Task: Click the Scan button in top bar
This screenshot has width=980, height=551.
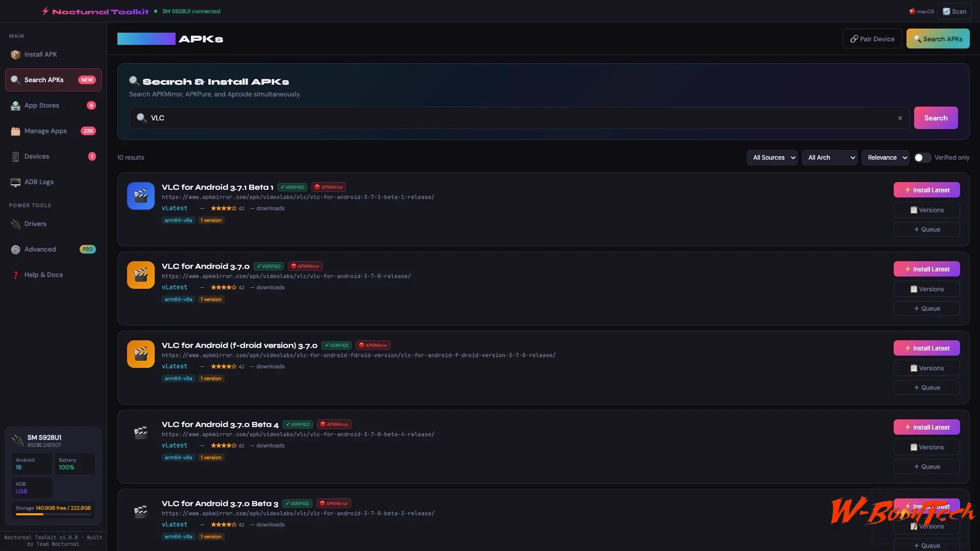Action: (x=954, y=11)
